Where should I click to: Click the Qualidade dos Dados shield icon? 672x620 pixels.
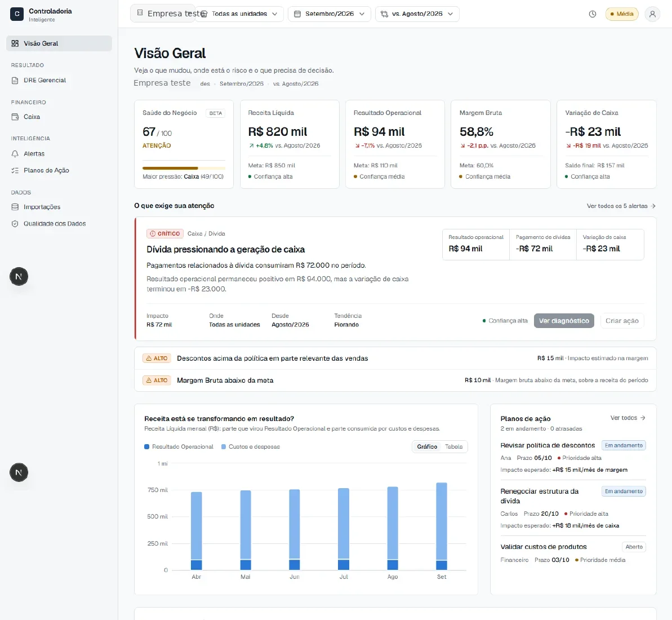point(15,223)
